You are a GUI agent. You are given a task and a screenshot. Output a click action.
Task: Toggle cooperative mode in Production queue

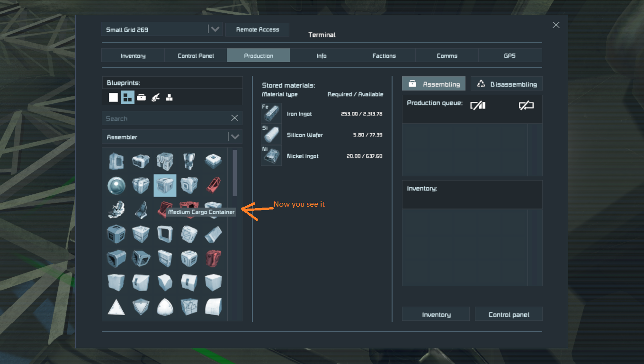[478, 106]
